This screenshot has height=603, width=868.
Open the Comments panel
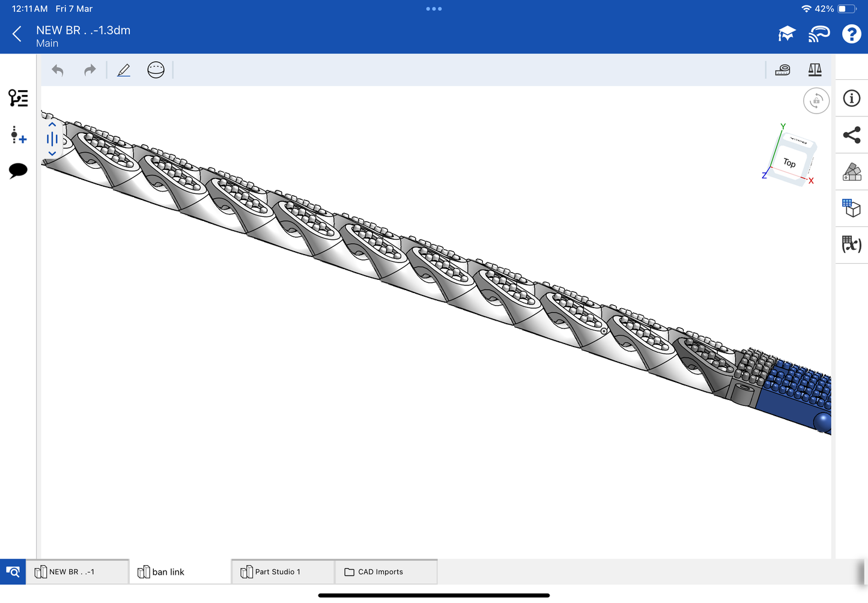(x=18, y=171)
